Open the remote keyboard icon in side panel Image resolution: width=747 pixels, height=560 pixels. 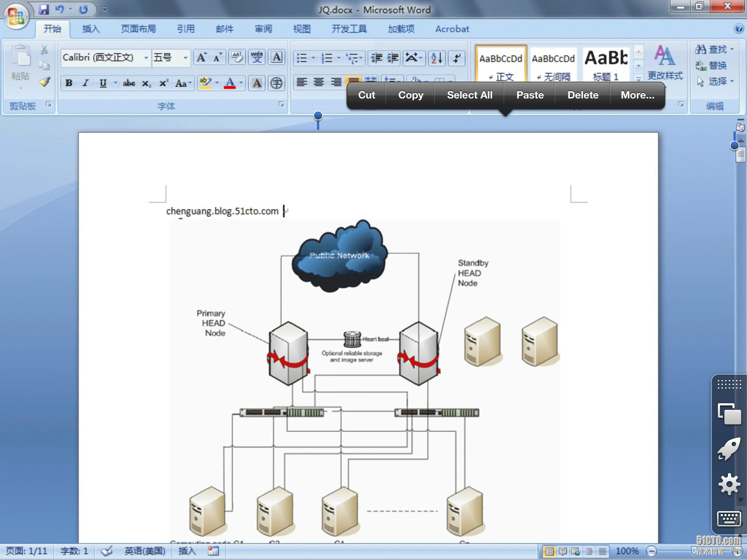tap(729, 518)
